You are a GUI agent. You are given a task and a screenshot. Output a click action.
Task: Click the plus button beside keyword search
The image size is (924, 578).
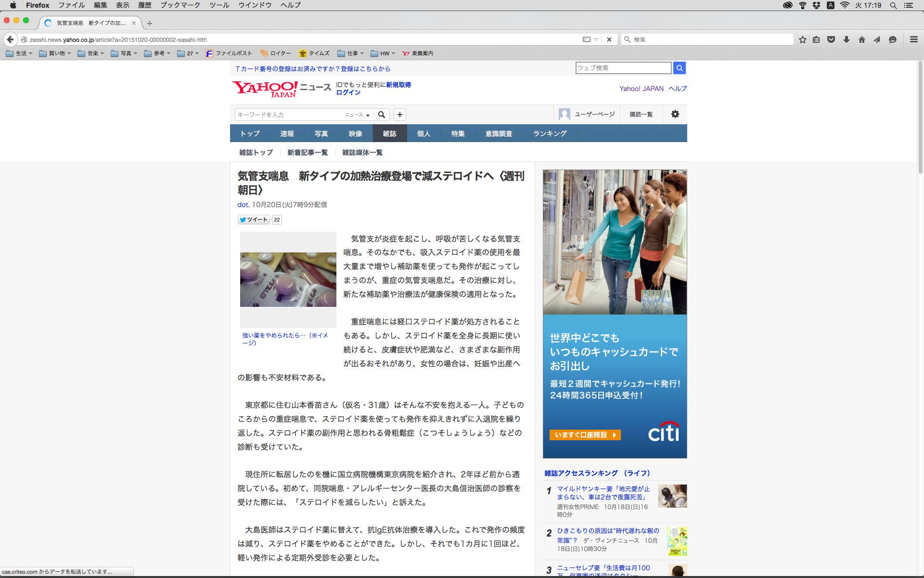click(x=399, y=115)
